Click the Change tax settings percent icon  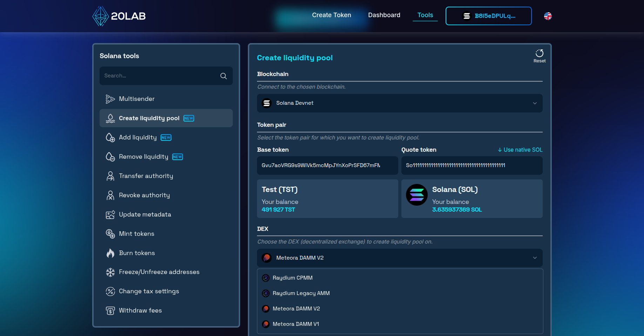pyautogui.click(x=110, y=292)
